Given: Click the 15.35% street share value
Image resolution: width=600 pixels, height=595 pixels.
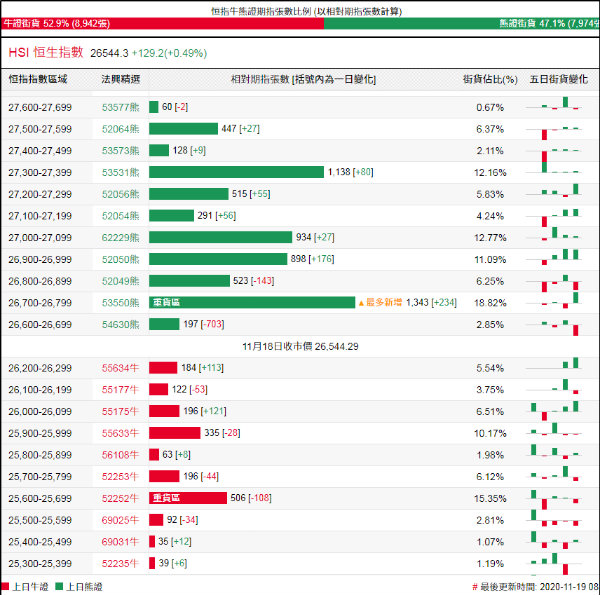Looking at the screenshot, I should click(490, 499).
